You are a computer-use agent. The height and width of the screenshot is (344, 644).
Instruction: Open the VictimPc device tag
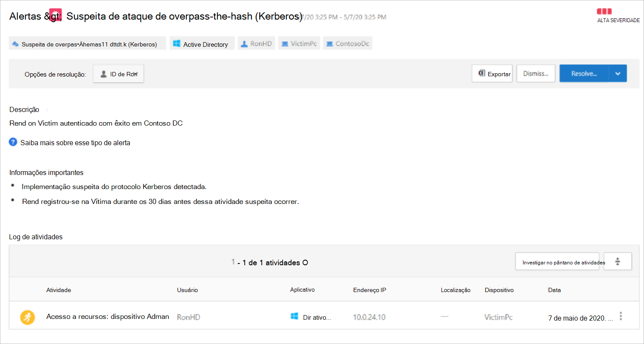pos(299,43)
